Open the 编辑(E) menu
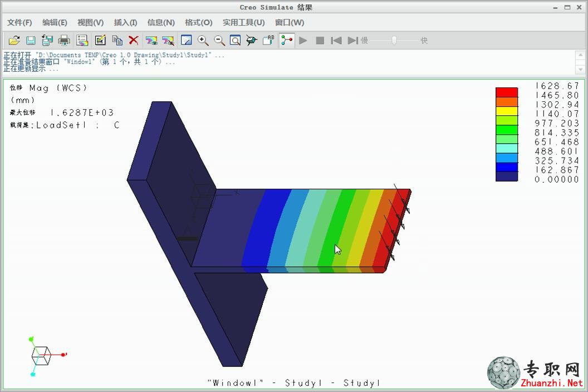The width and height of the screenshot is (588, 392). click(x=55, y=22)
